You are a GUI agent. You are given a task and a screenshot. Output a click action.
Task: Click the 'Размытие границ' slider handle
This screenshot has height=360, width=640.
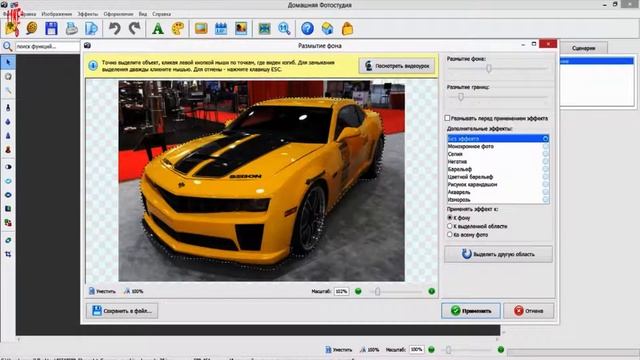tap(461, 97)
